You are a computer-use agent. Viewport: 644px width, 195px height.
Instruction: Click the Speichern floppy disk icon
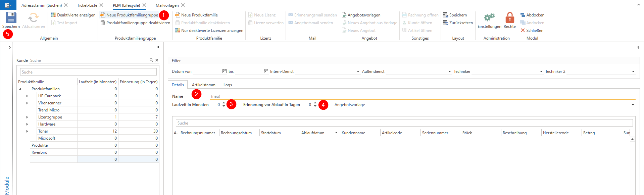[11, 18]
